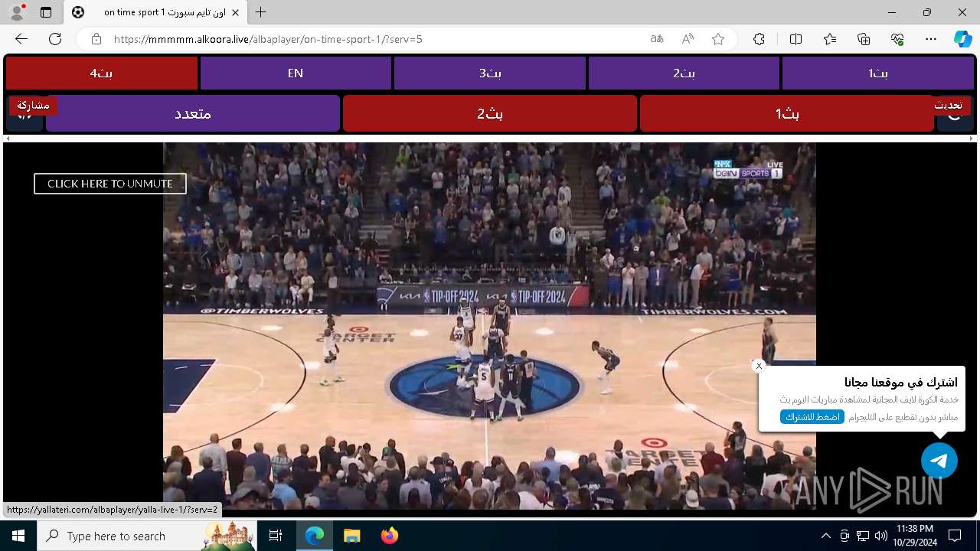The image size is (980, 551).
Task: Open Task View on the taskbar
Action: tap(276, 536)
